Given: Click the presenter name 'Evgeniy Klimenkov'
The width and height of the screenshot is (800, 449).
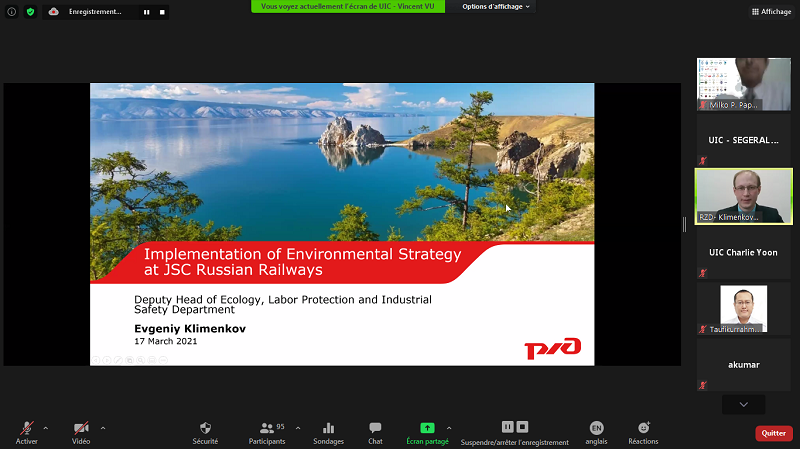Looking at the screenshot, I should click(x=190, y=329).
